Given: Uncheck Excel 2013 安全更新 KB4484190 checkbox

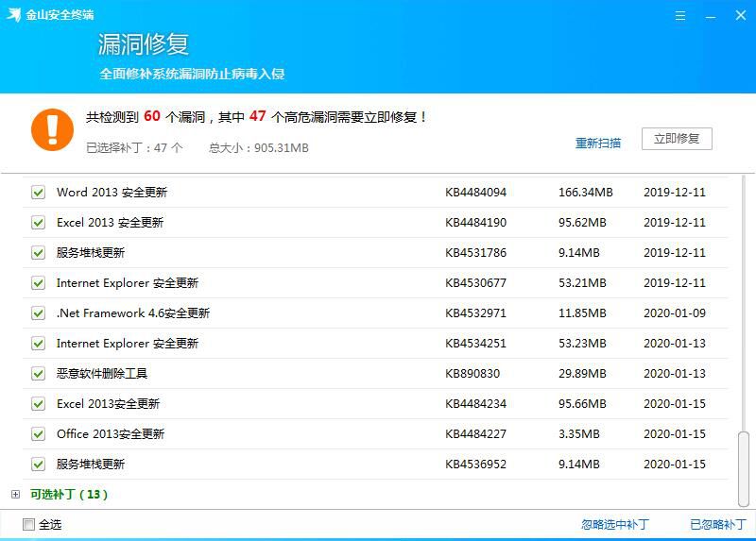Looking at the screenshot, I should coord(38,223).
